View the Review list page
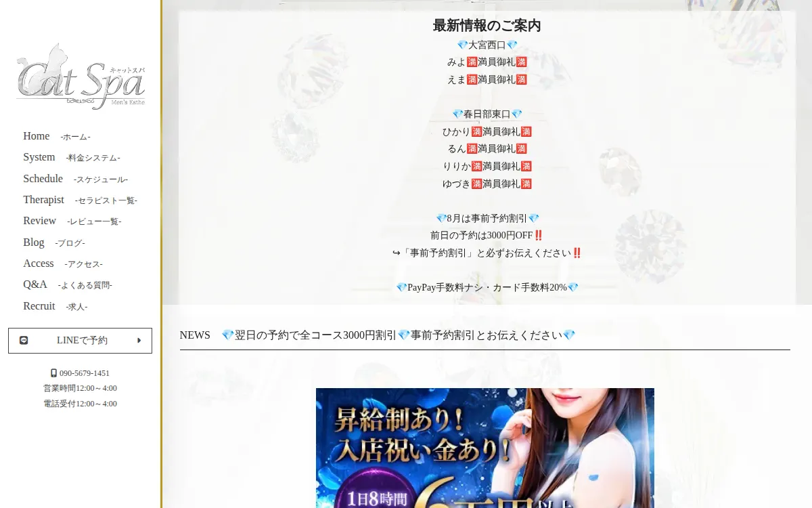 point(72,221)
